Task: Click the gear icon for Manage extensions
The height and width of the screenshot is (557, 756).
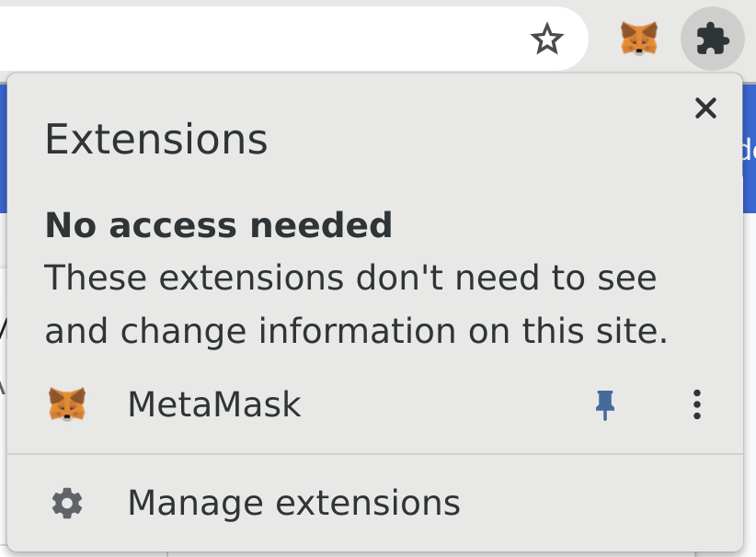Action: coord(67,503)
